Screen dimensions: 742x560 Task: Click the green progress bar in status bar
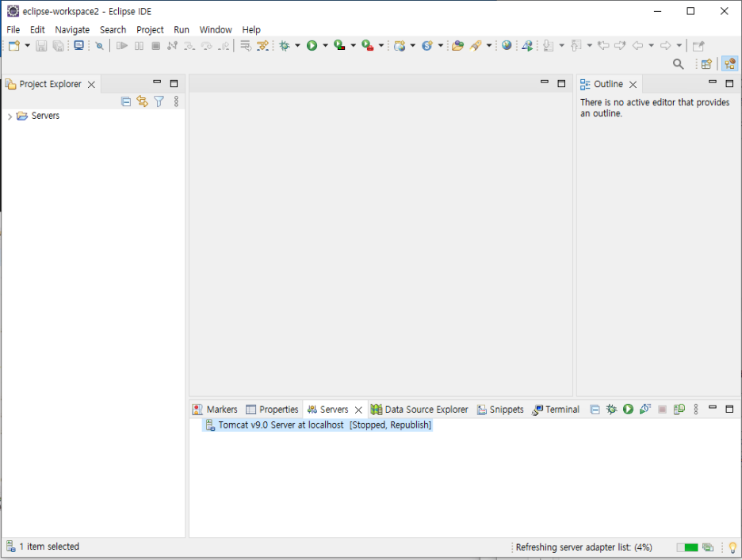tap(687, 547)
